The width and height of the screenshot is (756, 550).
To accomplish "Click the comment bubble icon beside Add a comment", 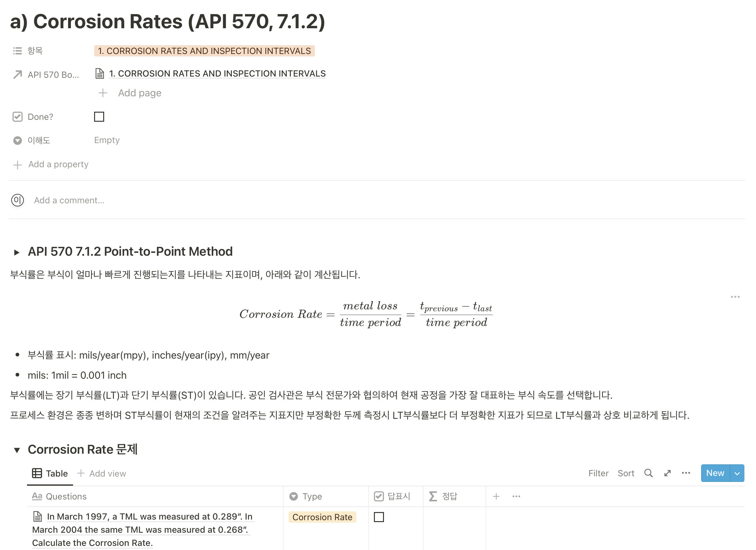I will 17,200.
